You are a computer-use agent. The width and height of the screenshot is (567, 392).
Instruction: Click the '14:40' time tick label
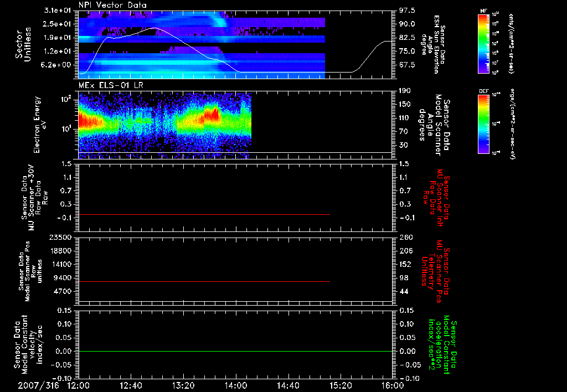point(288,386)
